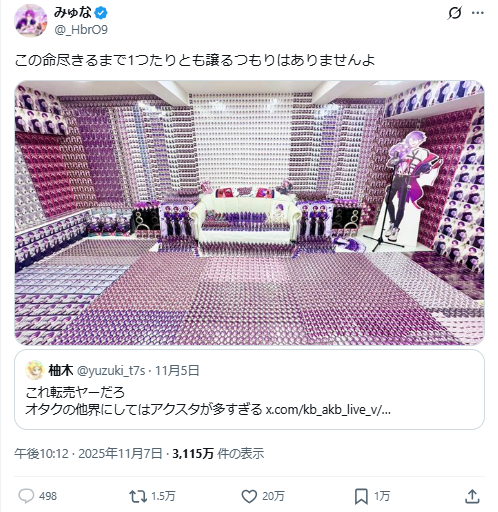Click the @_HbrO9 handle
This screenshot has height=512, width=498.
pos(81,30)
